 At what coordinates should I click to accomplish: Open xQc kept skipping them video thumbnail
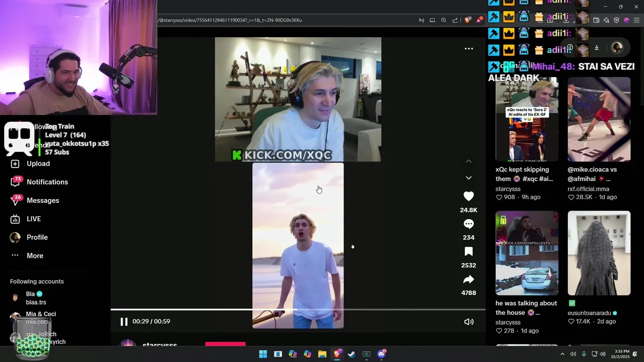pyautogui.click(x=527, y=119)
